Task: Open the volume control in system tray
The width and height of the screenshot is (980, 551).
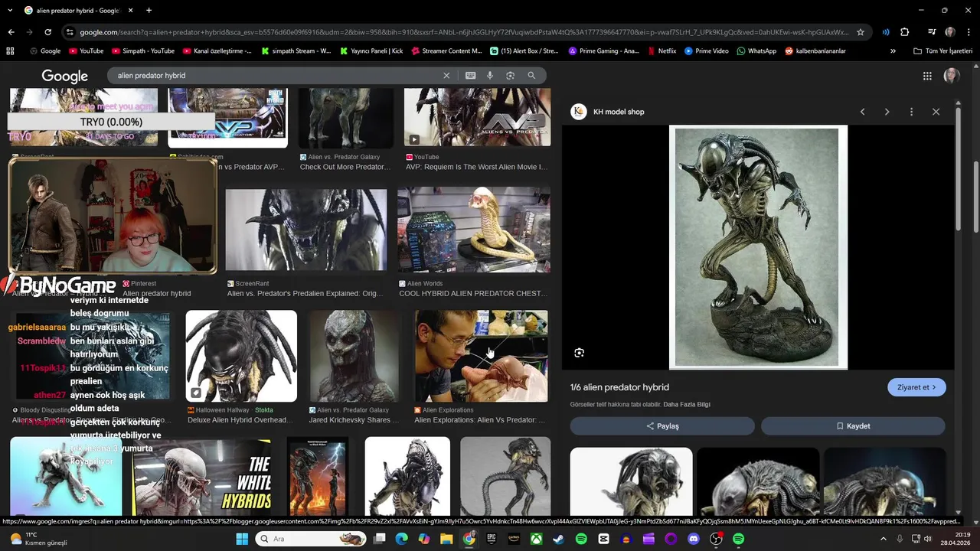Action: [929, 539]
